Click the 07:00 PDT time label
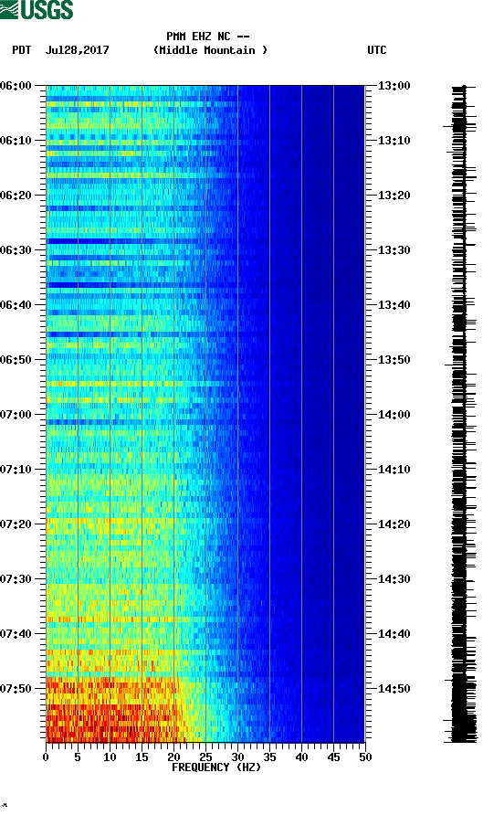504x815 pixels. (x=16, y=415)
